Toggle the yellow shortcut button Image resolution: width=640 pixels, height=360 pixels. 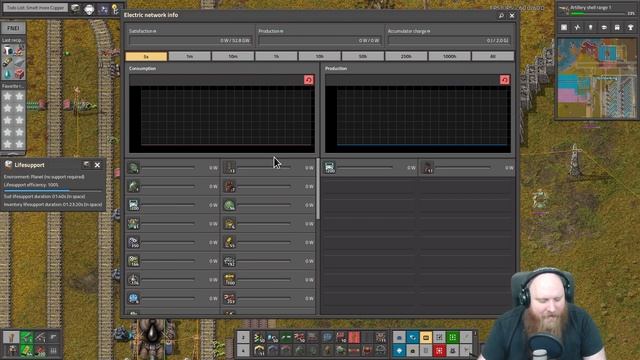point(426,337)
